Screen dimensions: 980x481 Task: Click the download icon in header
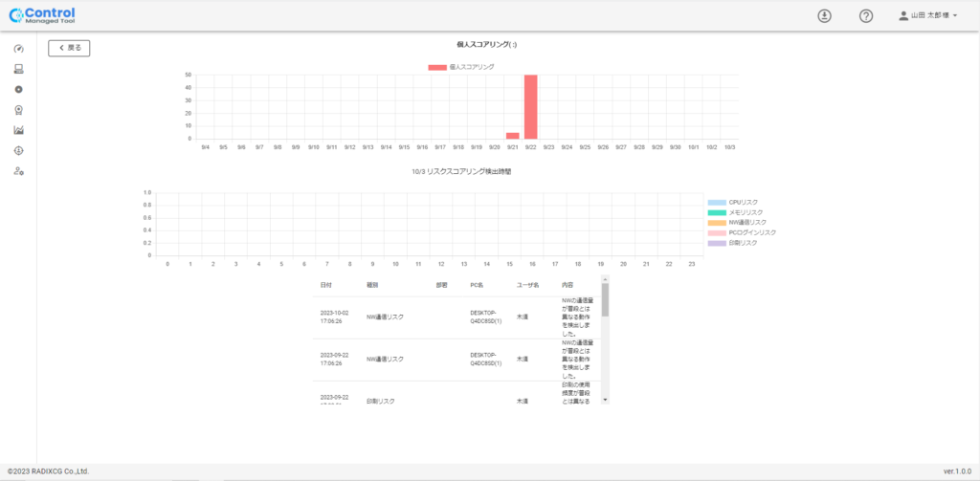tap(824, 16)
